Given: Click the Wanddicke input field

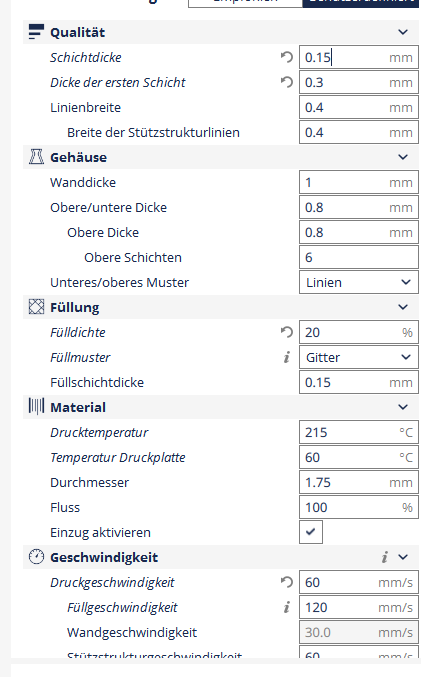Looking at the screenshot, I should [359, 182].
